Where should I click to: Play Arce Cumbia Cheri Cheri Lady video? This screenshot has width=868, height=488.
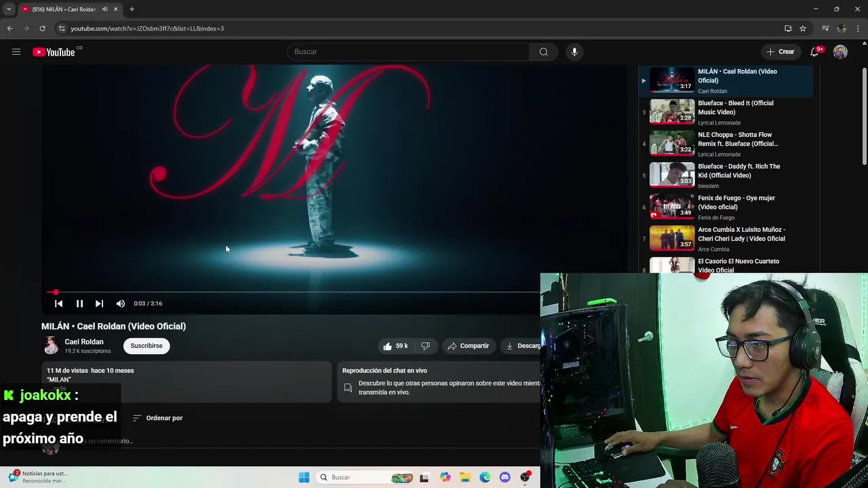pos(725,239)
